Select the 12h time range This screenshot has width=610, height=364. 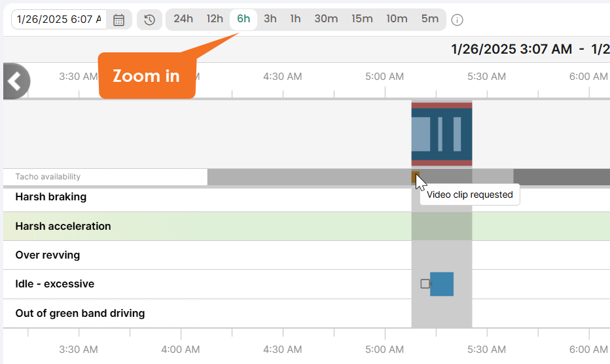(x=215, y=19)
